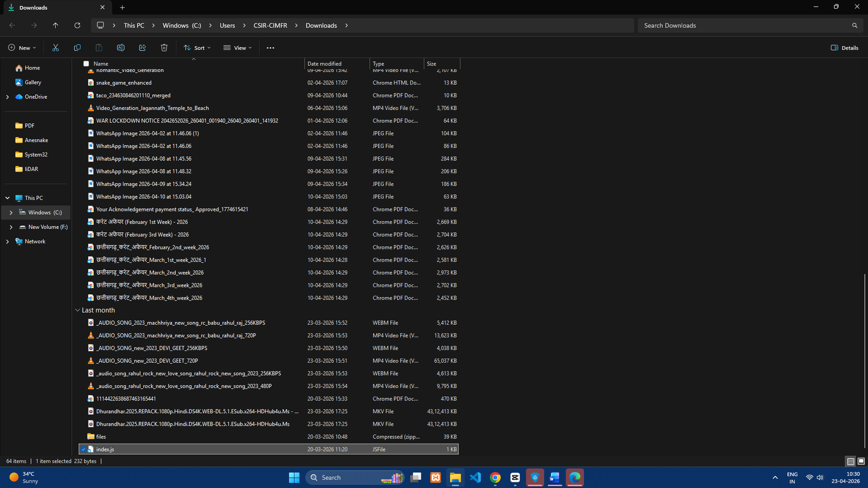The width and height of the screenshot is (868, 488).
Task: Select the snake_game_enhanced file
Action: coord(269,83)
